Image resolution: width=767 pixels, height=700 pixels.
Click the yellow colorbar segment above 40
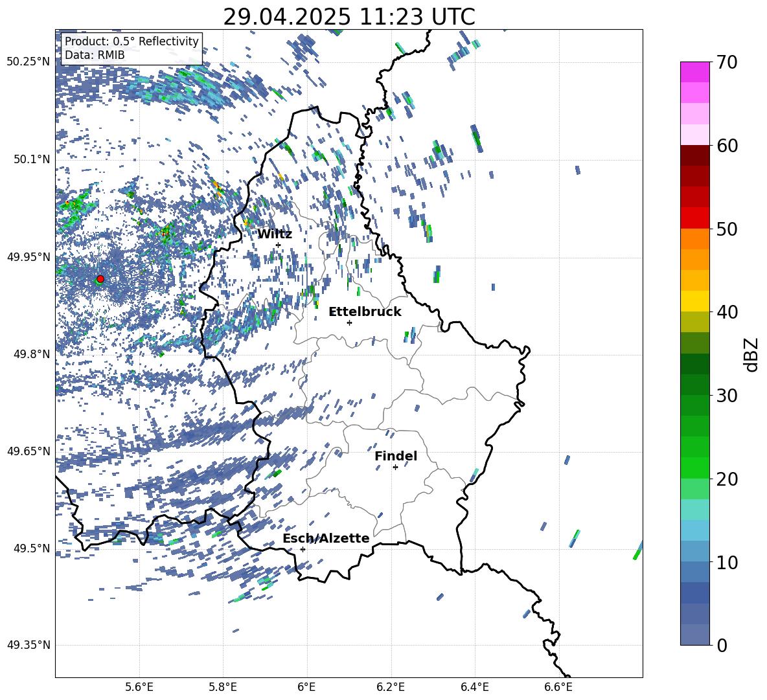pos(694,301)
